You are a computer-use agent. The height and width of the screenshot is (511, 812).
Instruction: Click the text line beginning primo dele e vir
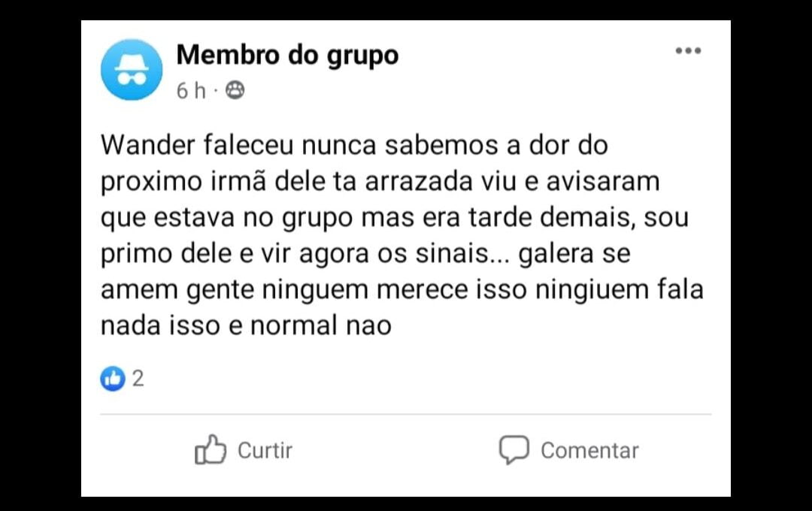pos(365,254)
